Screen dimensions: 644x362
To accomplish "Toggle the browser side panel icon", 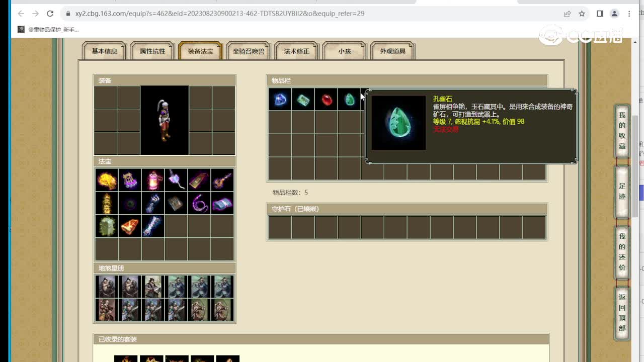I will pos(600,14).
